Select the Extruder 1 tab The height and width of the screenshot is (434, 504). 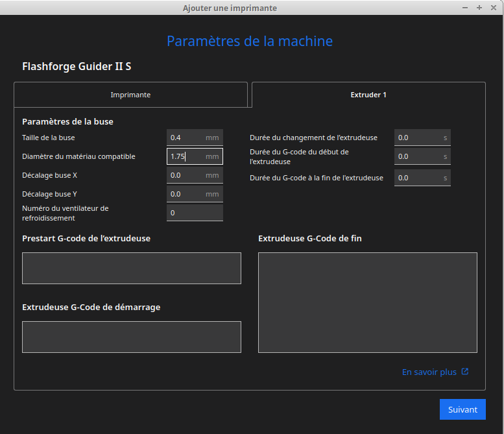(x=368, y=95)
